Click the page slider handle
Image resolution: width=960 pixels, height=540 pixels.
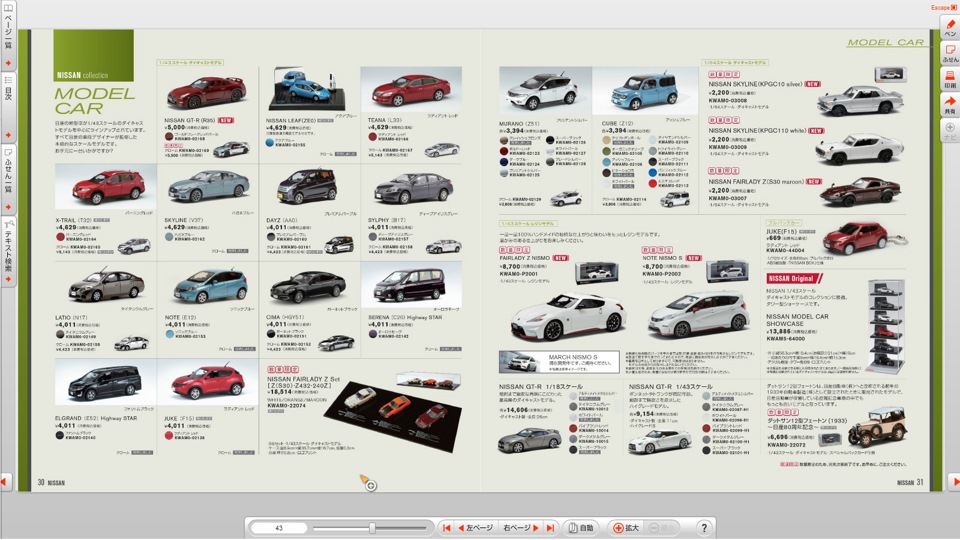[372, 528]
